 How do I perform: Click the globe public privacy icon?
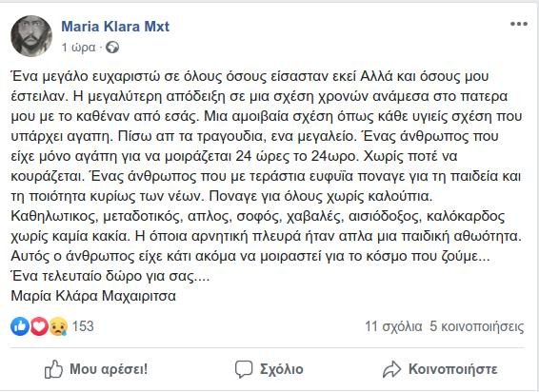point(112,48)
